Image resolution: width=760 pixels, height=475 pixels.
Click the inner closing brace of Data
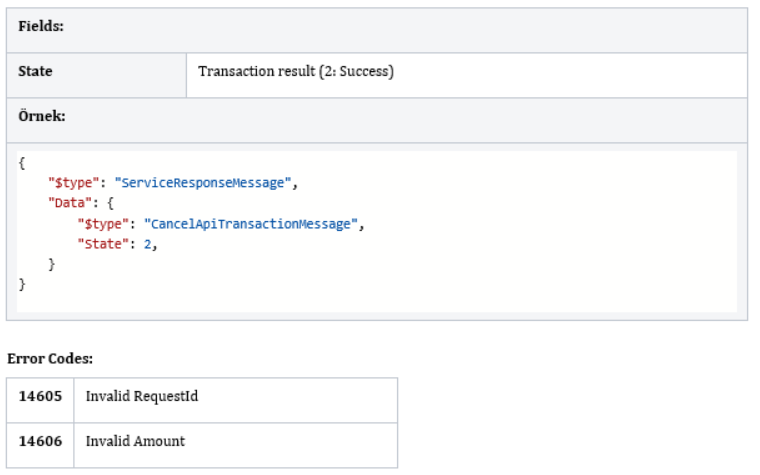tap(51, 265)
